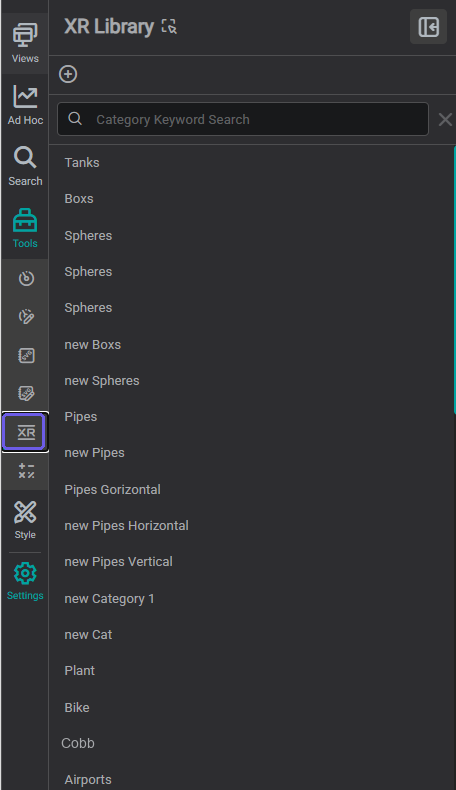Open Settings gear in sidebar
The width and height of the screenshot is (456, 790).
[x=25, y=581]
